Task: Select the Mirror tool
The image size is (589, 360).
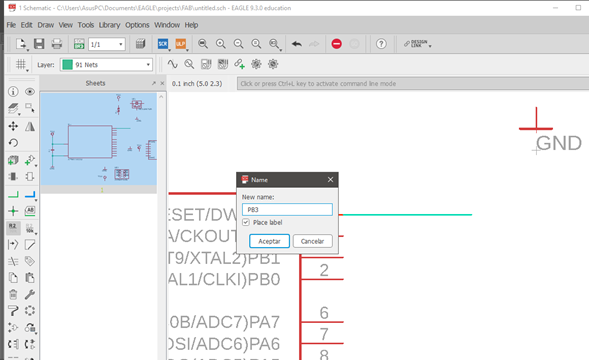Action: pos(30,126)
